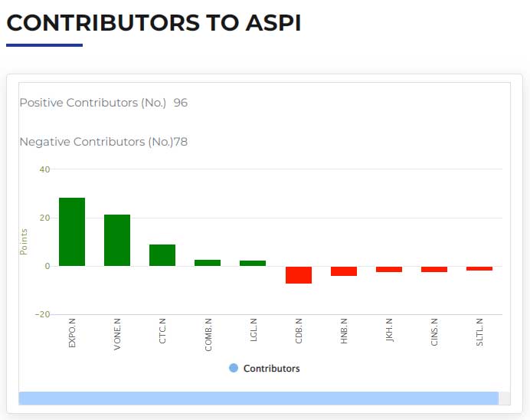Click the Contributors legend label
This screenshot has height=420, width=530.
pos(271,368)
